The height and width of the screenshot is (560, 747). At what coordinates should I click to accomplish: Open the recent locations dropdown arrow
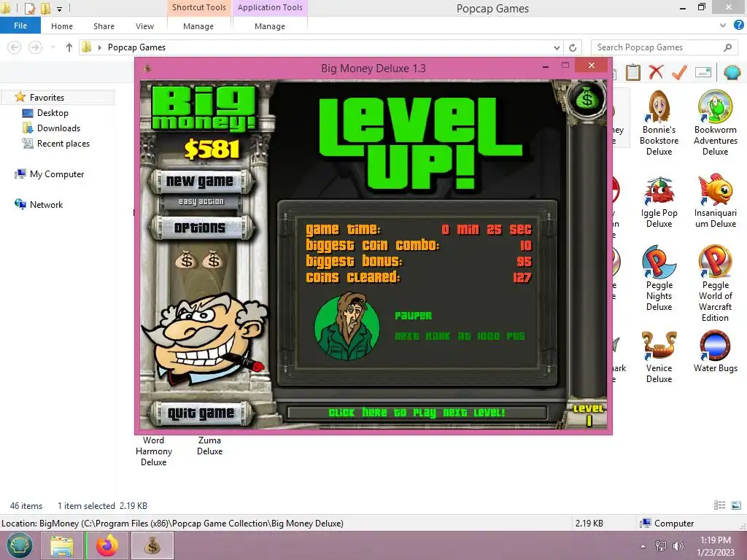coord(53,47)
